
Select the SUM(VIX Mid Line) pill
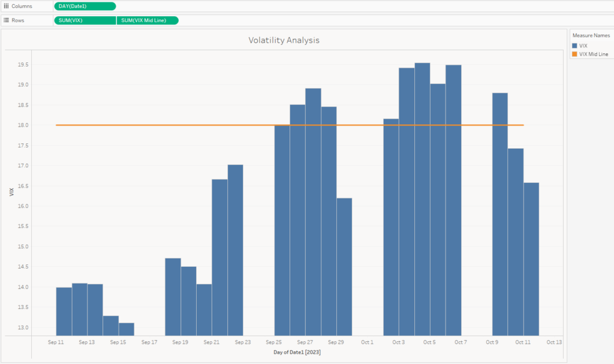tap(148, 20)
